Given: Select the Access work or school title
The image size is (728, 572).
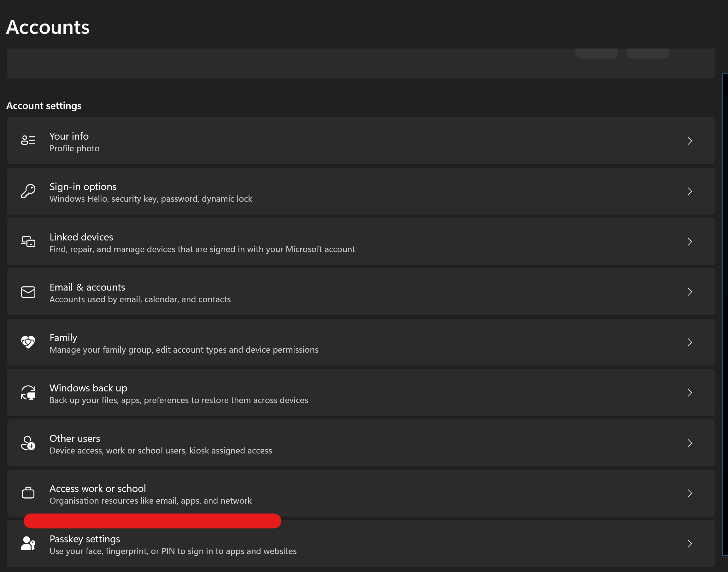Looking at the screenshot, I should point(97,488).
